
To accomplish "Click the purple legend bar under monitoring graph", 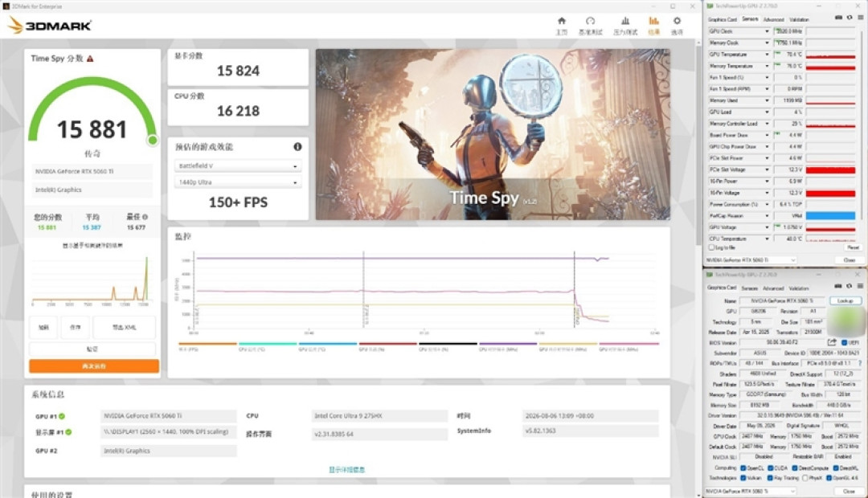I will (508, 344).
